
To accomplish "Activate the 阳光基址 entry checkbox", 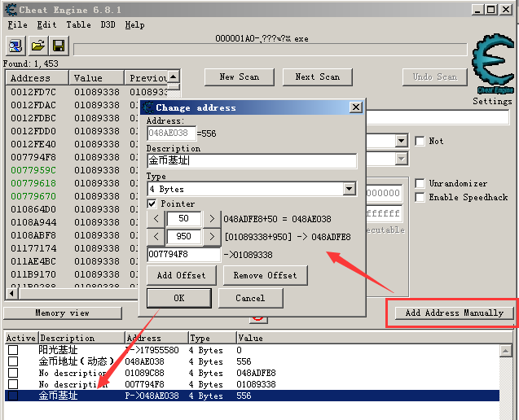I will 13,350.
